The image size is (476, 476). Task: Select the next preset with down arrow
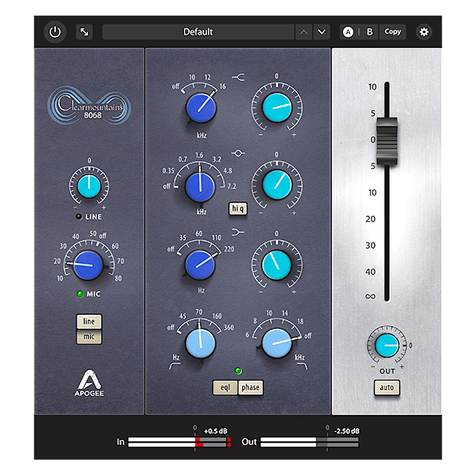(322, 32)
